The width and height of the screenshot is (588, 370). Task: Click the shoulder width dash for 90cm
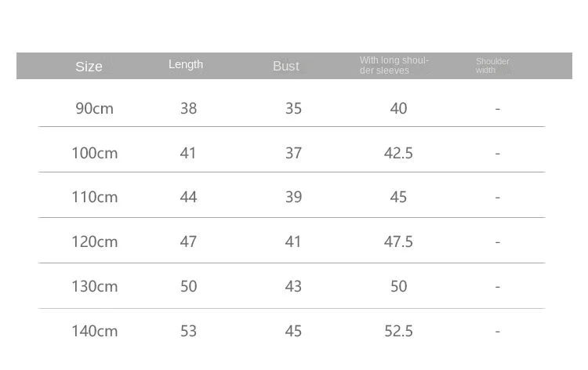coord(498,109)
